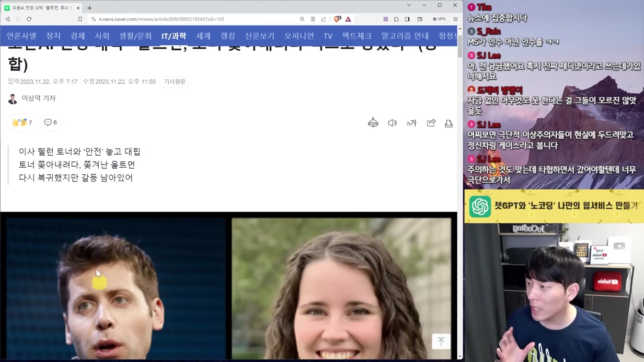644x362 pixels.
Task: Click the right article photo of the woman
Action: pos(341,289)
